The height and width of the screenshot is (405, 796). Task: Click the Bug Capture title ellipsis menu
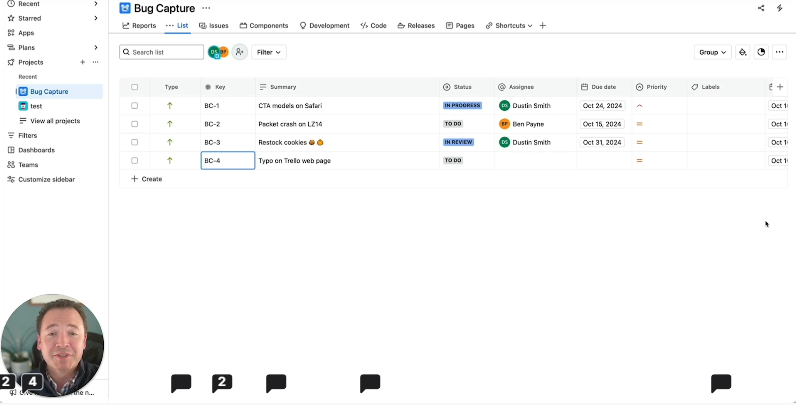(206, 8)
